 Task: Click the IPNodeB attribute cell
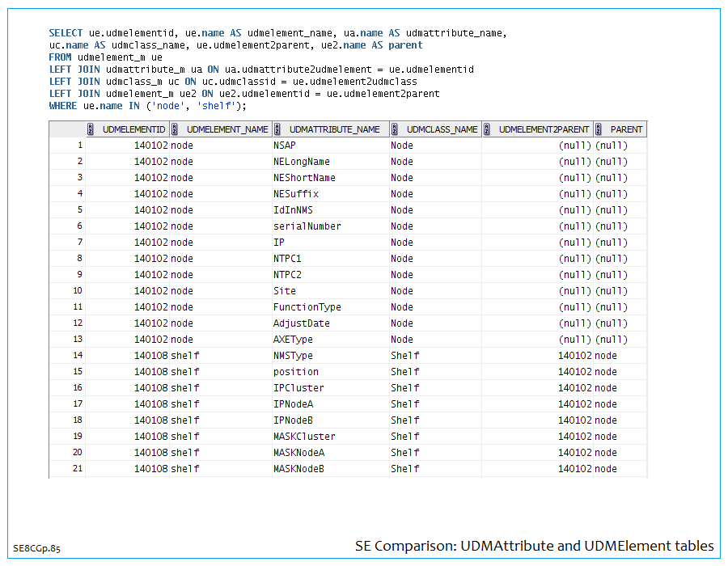(293, 420)
